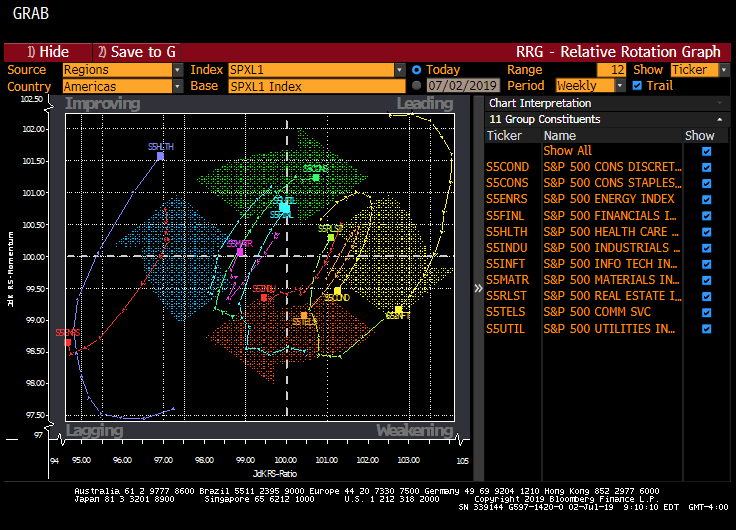Viewport: 736px width, 530px height.
Task: Click the S5CONS ticker
Action: (x=507, y=183)
